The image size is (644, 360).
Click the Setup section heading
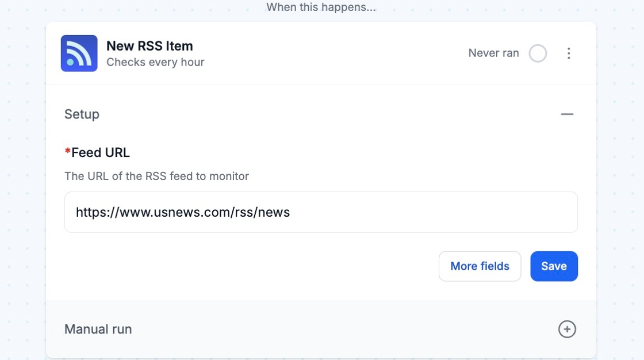pos(82,114)
